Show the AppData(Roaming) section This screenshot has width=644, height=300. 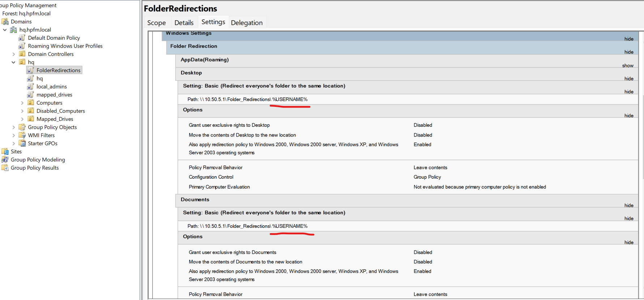pos(627,66)
